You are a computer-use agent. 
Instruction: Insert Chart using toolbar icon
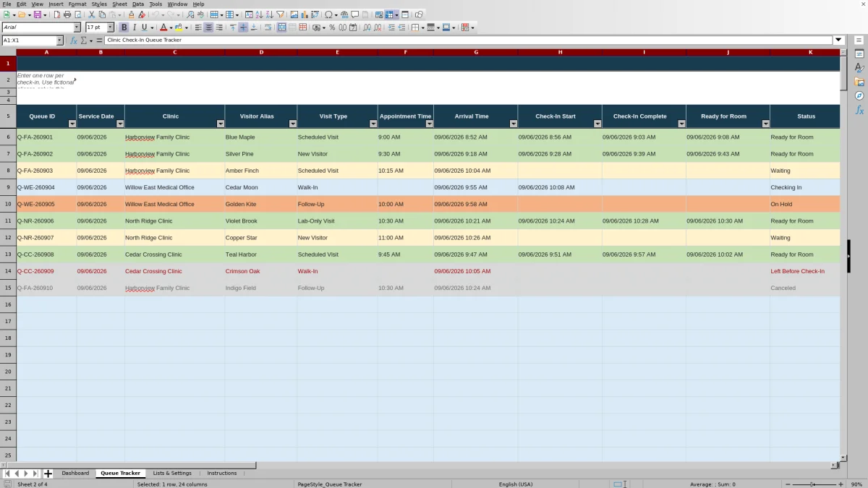[304, 14]
